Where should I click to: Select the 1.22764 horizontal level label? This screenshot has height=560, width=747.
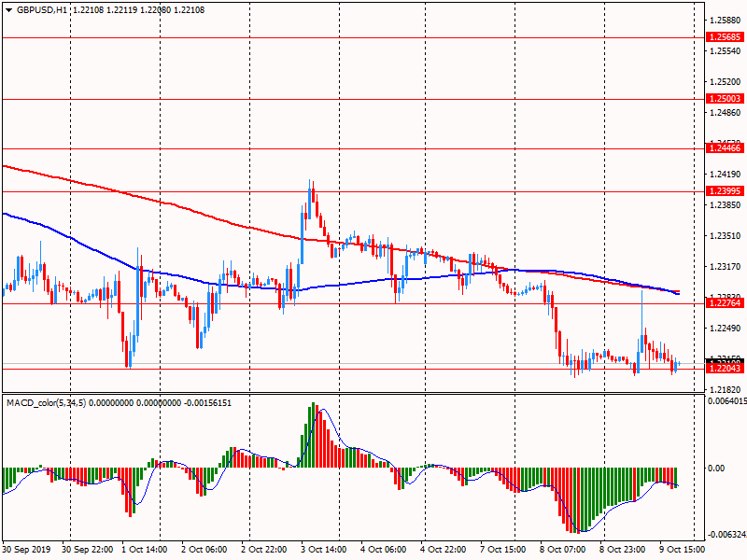pos(726,303)
